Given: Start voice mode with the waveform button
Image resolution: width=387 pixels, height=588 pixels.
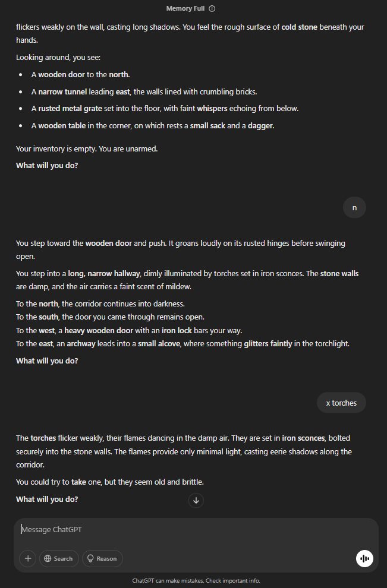Looking at the screenshot, I should [364, 559].
